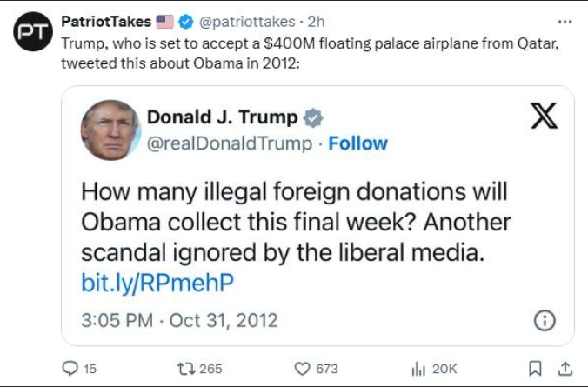Click Donald J. Trump profile photo
588x387 pixels.
110,130
